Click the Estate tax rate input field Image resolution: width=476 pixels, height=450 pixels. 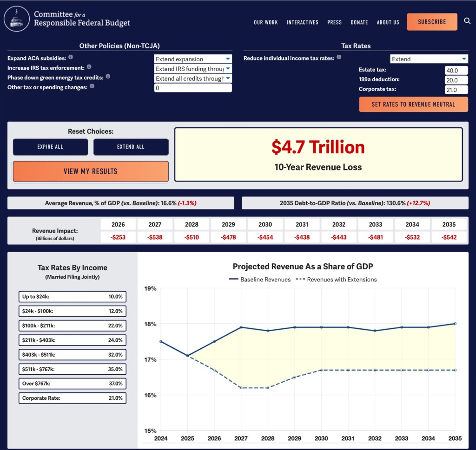pyautogui.click(x=456, y=71)
